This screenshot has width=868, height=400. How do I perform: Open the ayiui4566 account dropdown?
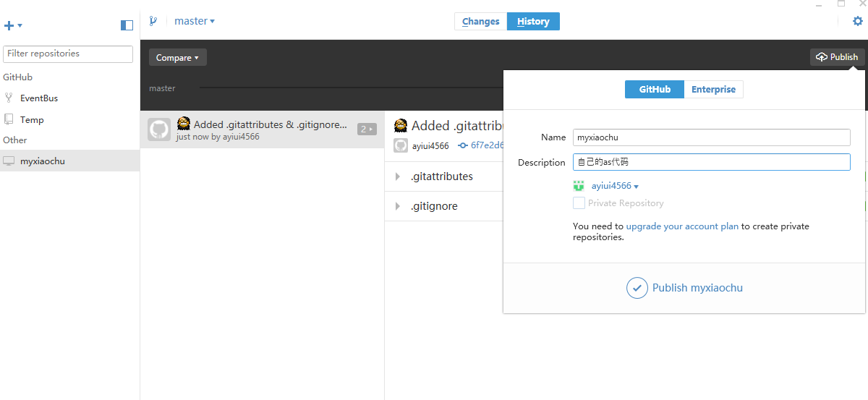tap(615, 186)
